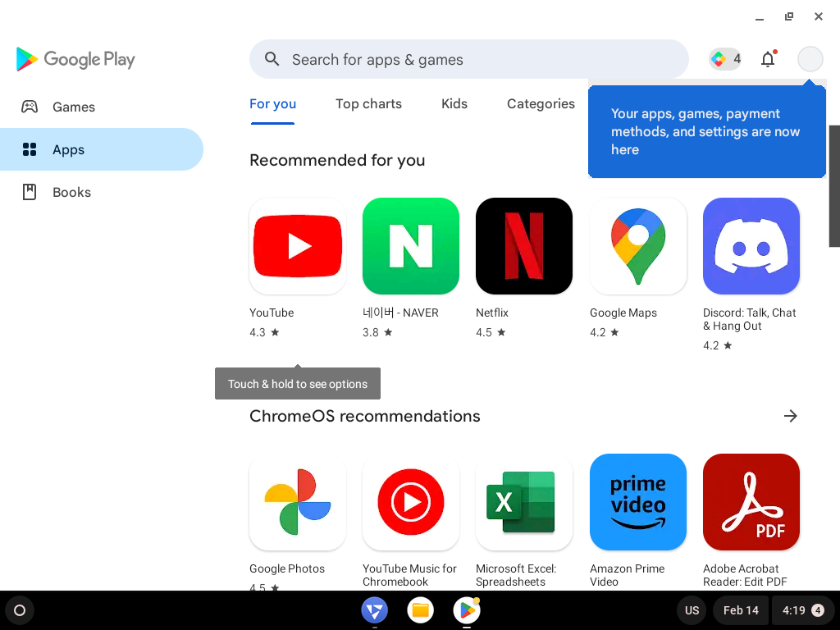Screen dimensions: 840x630
Task: Click the Games controller icon in sidebar
Action: (x=30, y=107)
